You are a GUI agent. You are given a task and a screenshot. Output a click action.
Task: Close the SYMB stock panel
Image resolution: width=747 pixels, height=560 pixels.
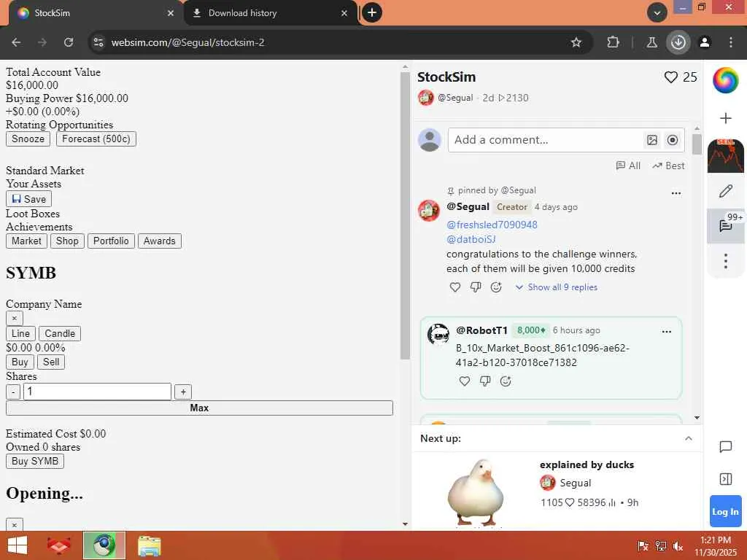[15, 318]
